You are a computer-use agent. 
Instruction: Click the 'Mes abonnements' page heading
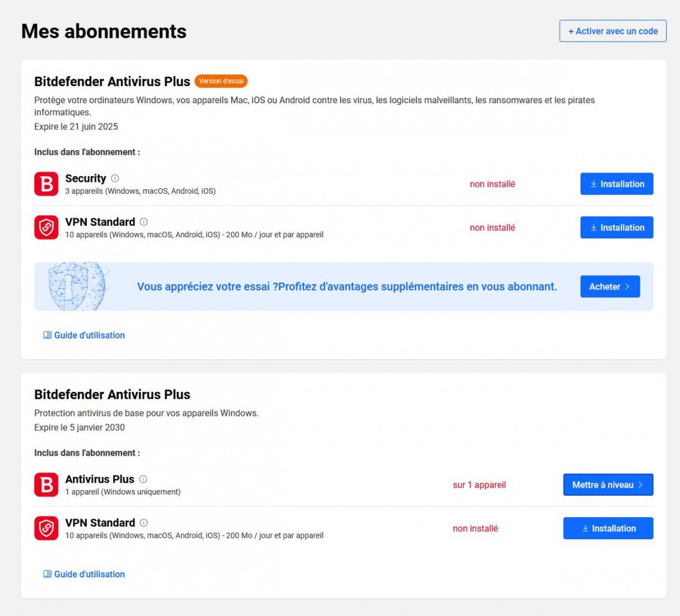point(104,31)
